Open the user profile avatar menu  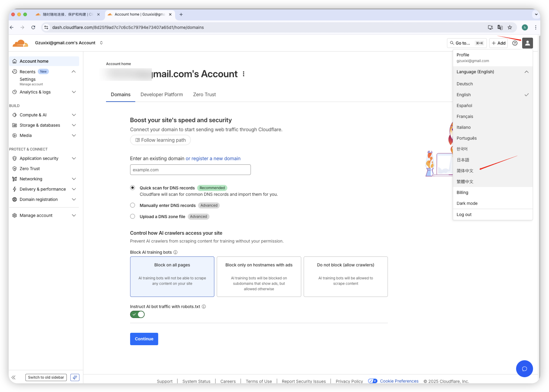coord(527,43)
